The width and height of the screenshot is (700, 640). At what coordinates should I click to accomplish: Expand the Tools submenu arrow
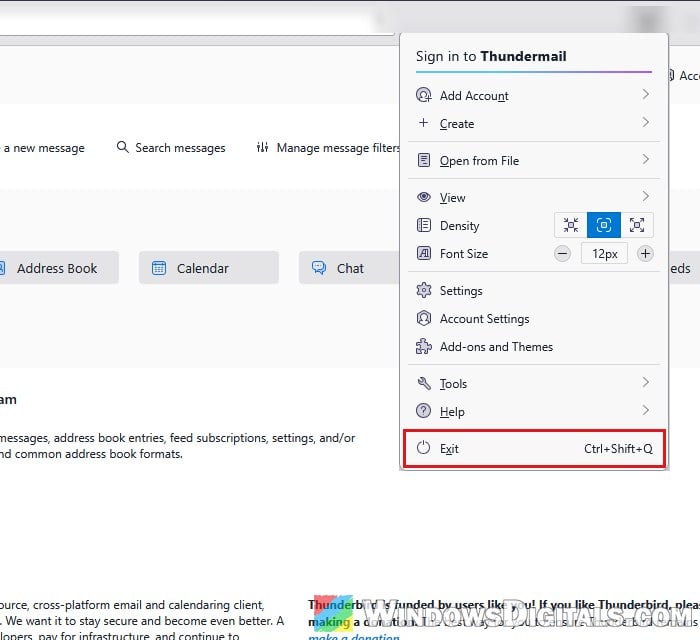pyautogui.click(x=646, y=382)
